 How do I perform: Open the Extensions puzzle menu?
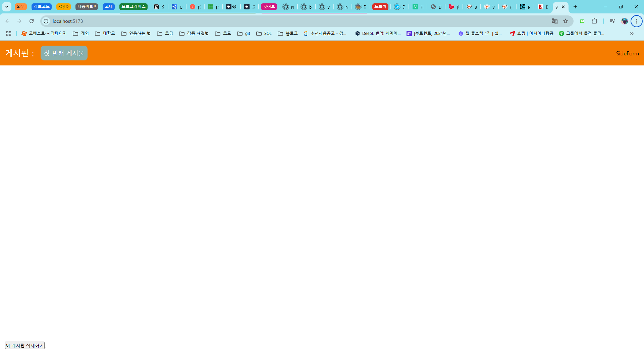[594, 21]
